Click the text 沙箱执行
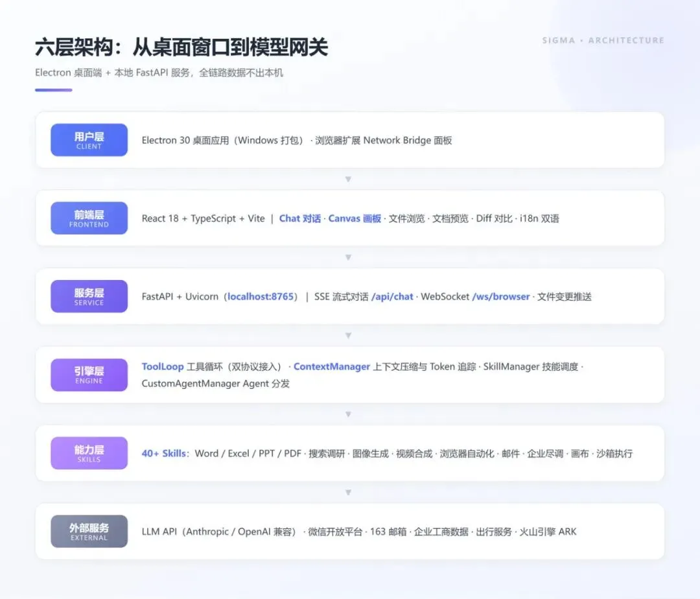 pyautogui.click(x=614, y=454)
